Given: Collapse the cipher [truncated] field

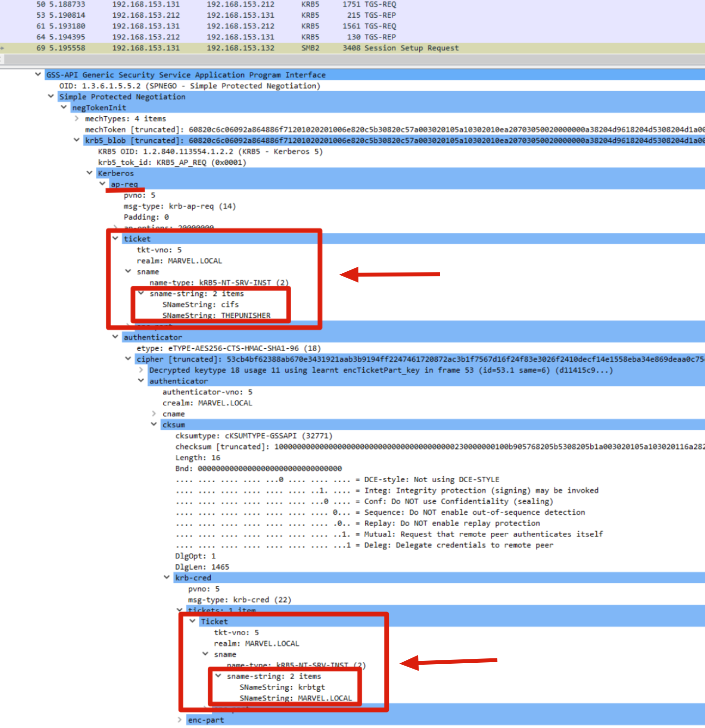Looking at the screenshot, I should [128, 359].
